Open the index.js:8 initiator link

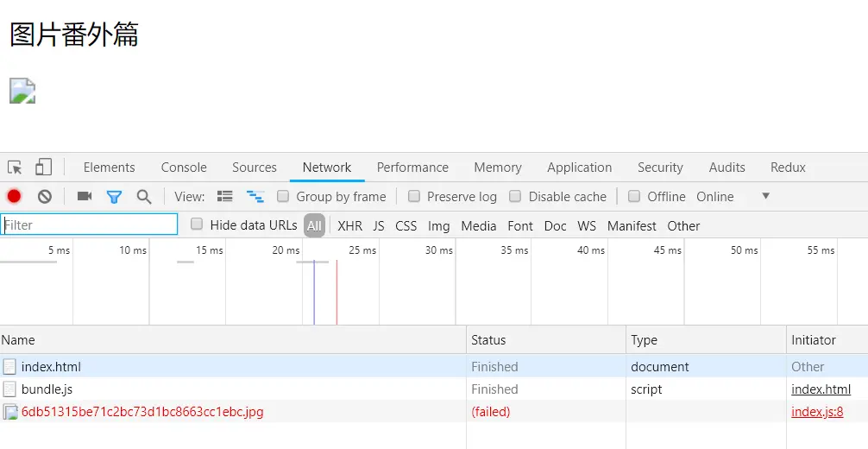817,412
